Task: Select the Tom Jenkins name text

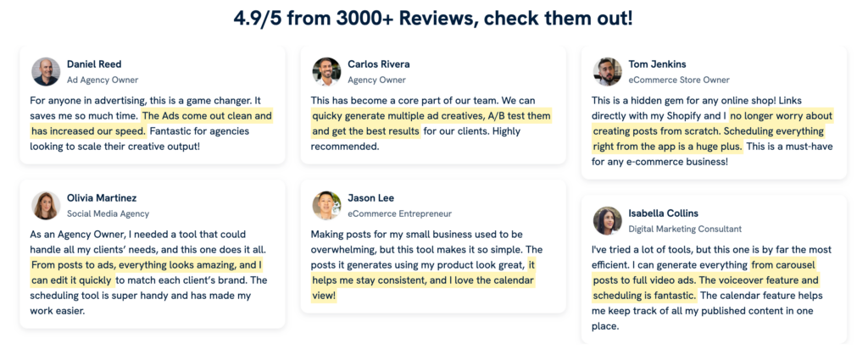Action: [657, 64]
